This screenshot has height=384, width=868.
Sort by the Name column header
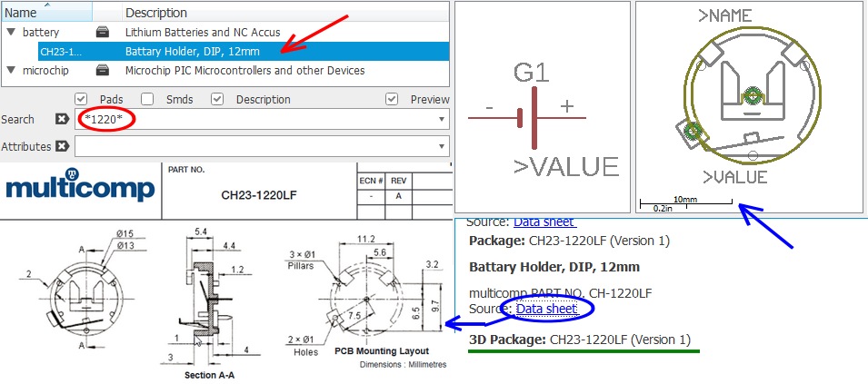[x=46, y=12]
